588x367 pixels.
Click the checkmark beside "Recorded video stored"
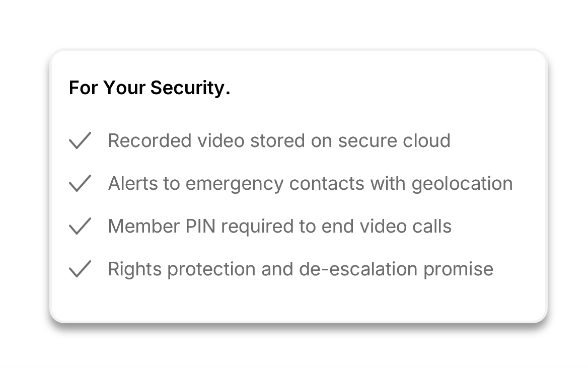coord(80,140)
